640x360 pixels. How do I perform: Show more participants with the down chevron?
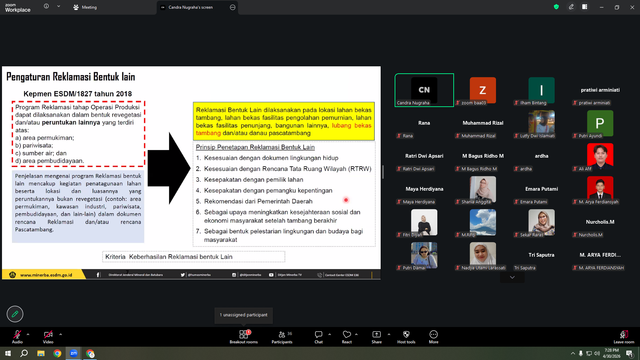tap(512, 278)
